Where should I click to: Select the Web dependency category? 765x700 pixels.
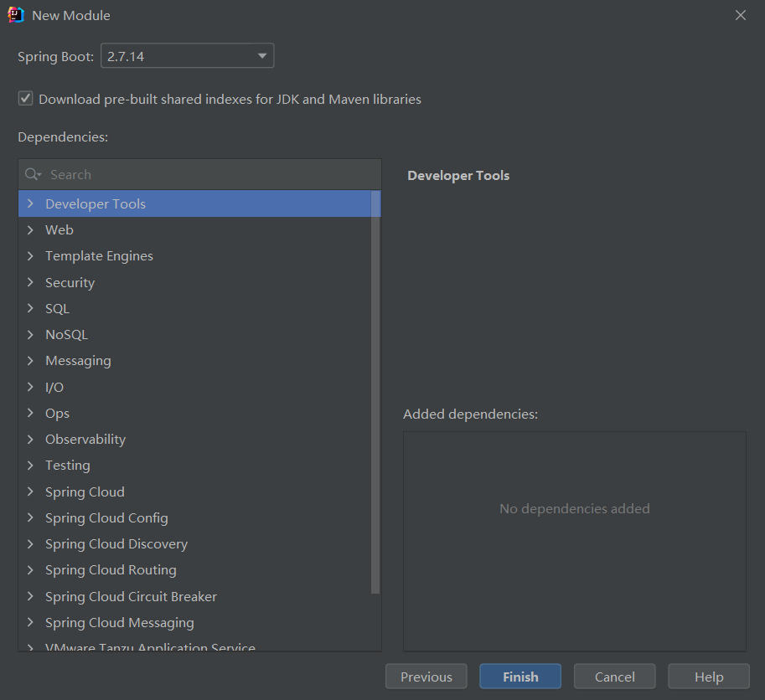pos(59,230)
